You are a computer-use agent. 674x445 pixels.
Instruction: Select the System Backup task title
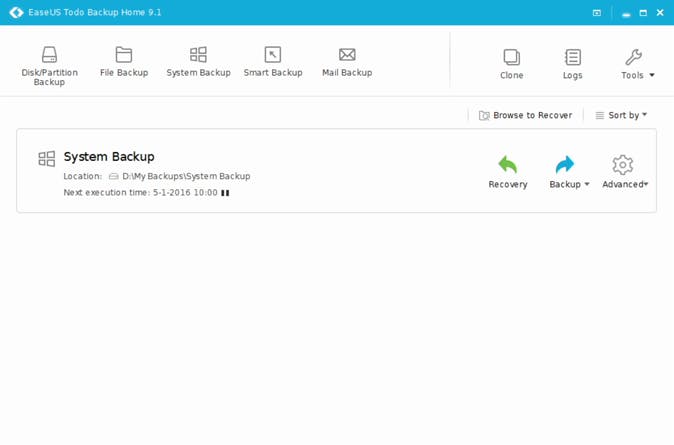coord(109,157)
